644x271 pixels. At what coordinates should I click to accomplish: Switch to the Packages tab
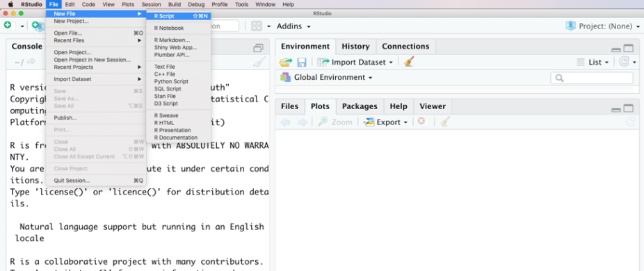360,106
